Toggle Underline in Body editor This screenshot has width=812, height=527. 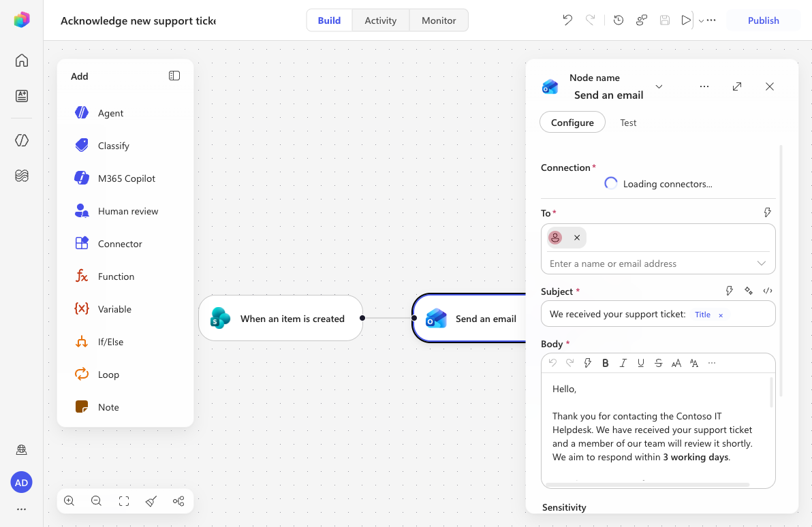click(x=640, y=363)
